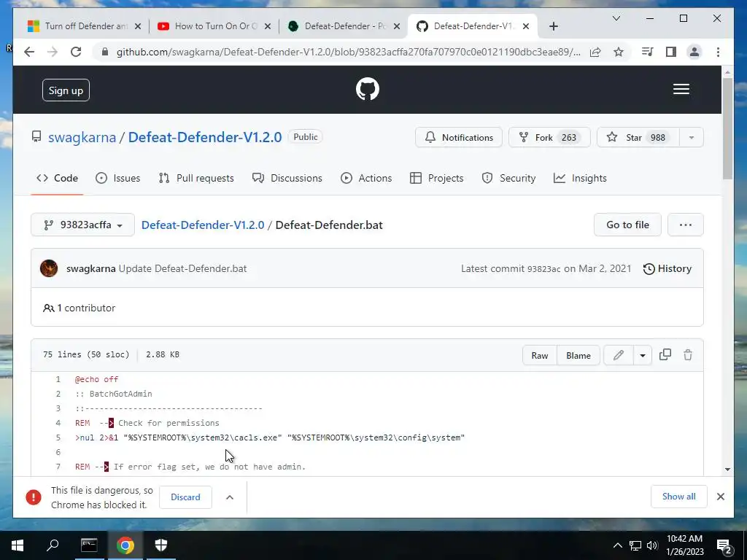The width and height of the screenshot is (747, 560).
Task: Click Chrome icon in taskbar
Action: (125, 545)
